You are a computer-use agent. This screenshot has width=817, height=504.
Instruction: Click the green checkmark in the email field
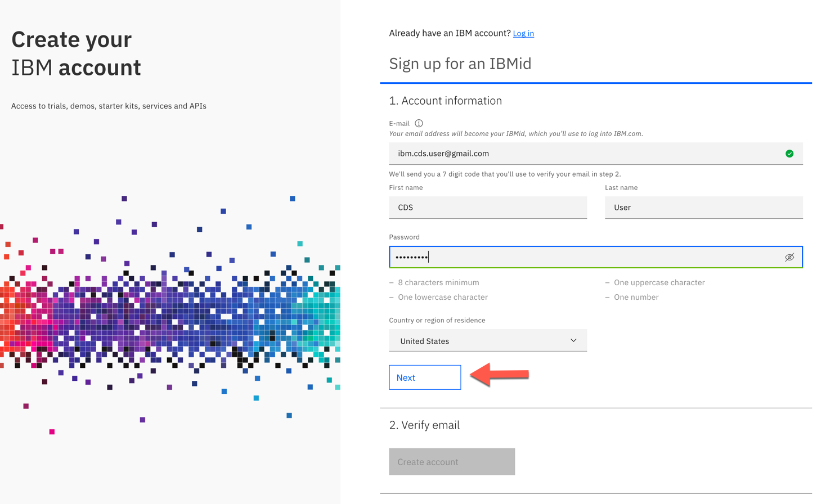789,153
